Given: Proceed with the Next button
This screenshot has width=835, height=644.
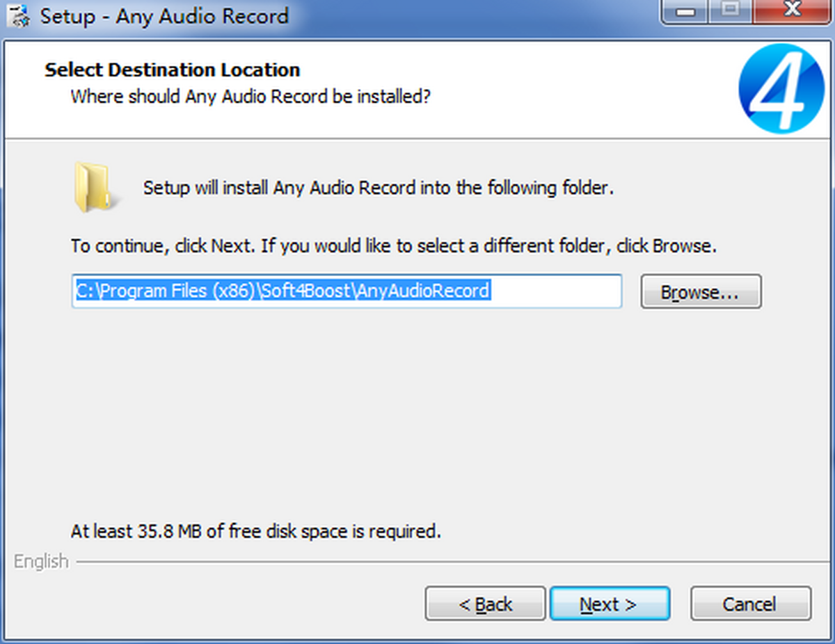Looking at the screenshot, I should point(609,604).
